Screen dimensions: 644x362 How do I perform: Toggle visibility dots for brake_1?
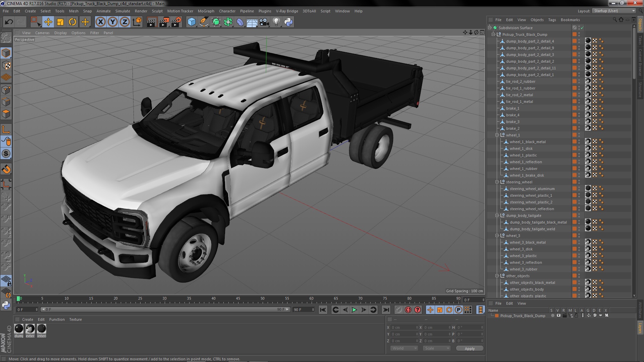click(x=579, y=108)
